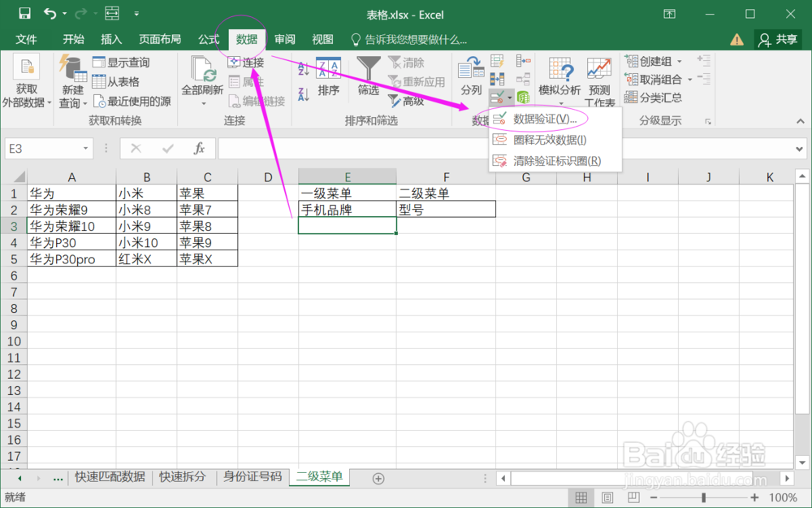812x508 pixels.
Task: Switch to the 页面布局 tab
Action: point(160,39)
